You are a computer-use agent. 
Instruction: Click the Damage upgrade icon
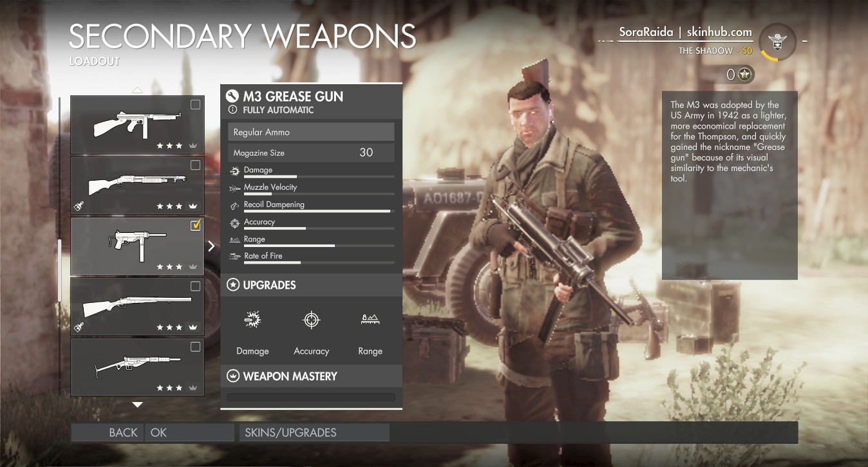[252, 320]
